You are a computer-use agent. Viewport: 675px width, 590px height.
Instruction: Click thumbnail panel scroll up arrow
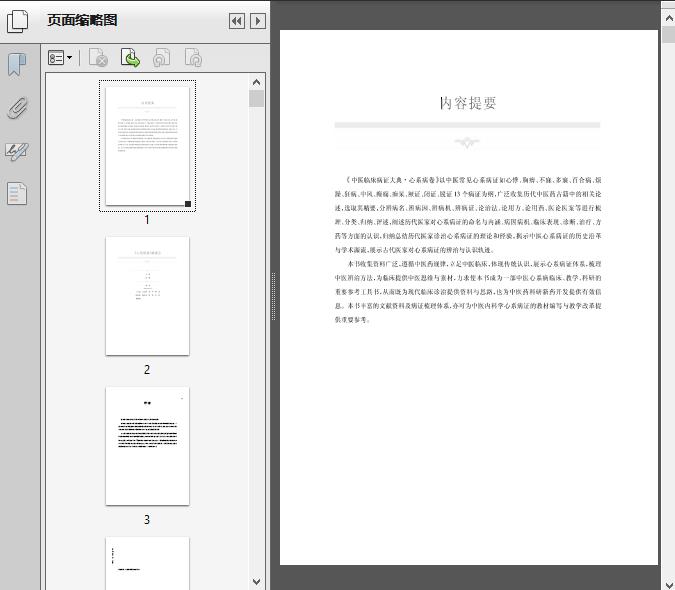[257, 82]
